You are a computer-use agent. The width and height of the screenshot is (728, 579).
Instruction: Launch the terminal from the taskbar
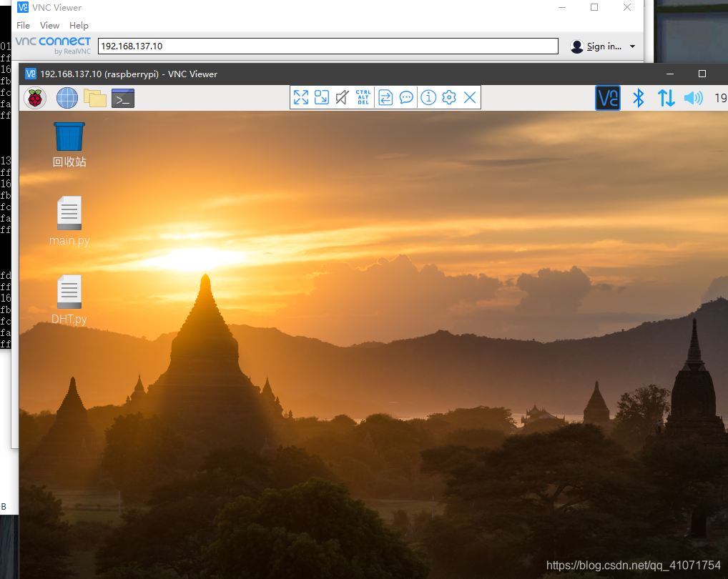(x=123, y=98)
